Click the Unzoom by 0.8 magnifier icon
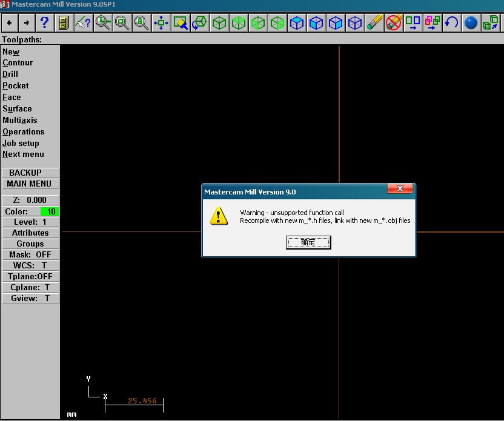This screenshot has width=504, height=421. coord(141,23)
